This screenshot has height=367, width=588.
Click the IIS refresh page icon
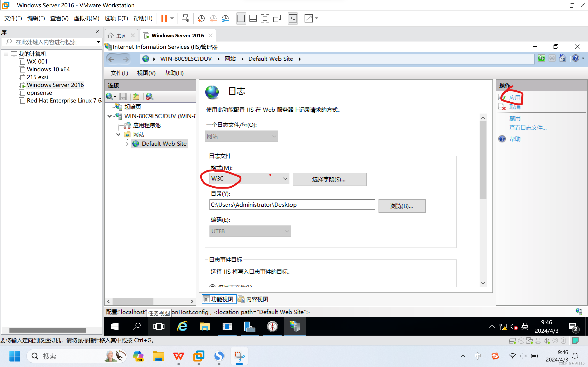pyautogui.click(x=541, y=58)
